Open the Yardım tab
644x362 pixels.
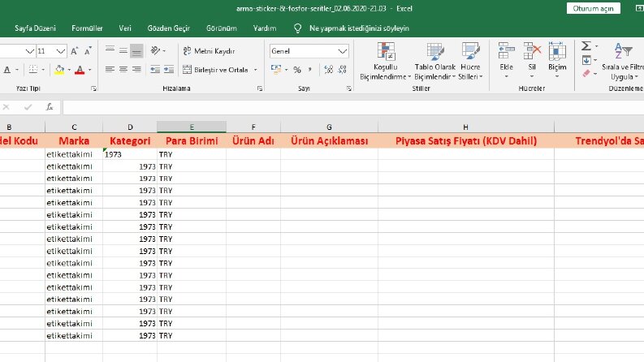coord(265,28)
